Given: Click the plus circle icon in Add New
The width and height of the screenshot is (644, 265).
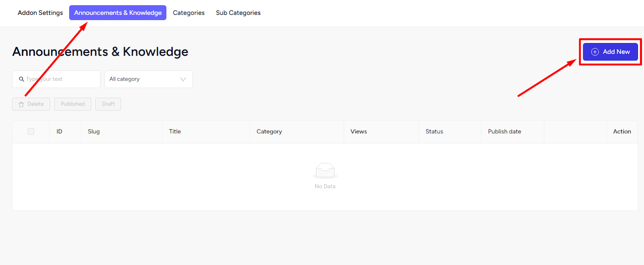Looking at the screenshot, I should point(595,52).
